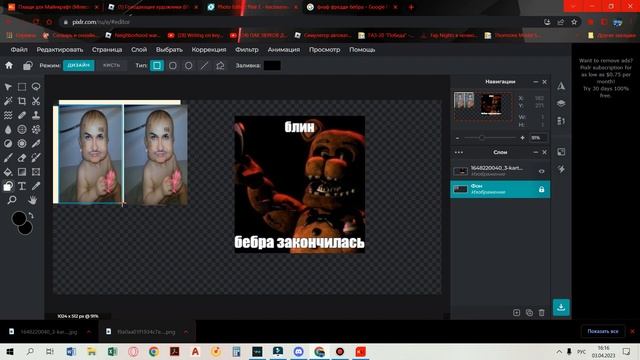
Task: Expand options for downloaded .png file
Action: tap(186, 332)
